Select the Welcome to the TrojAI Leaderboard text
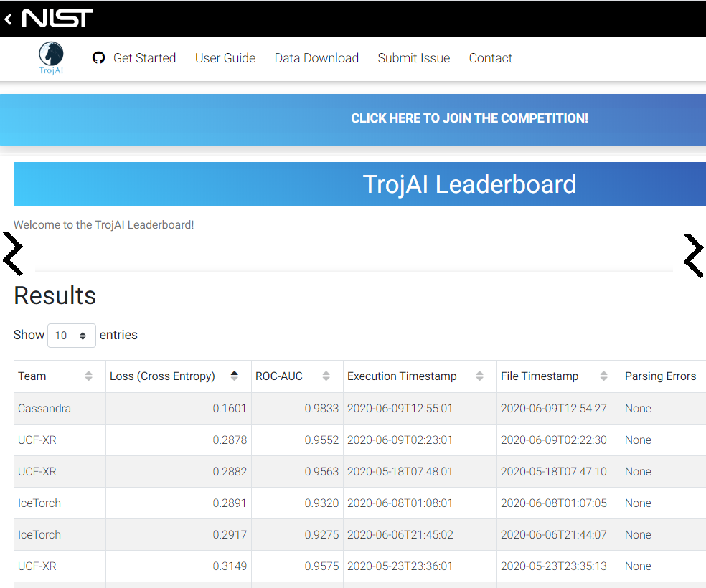 103,224
